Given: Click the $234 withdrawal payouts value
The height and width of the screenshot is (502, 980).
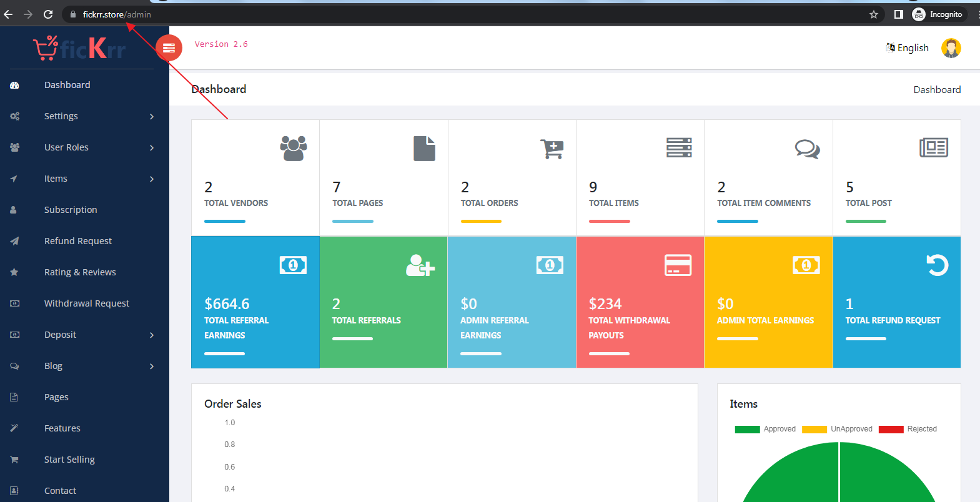Looking at the screenshot, I should click(605, 304).
